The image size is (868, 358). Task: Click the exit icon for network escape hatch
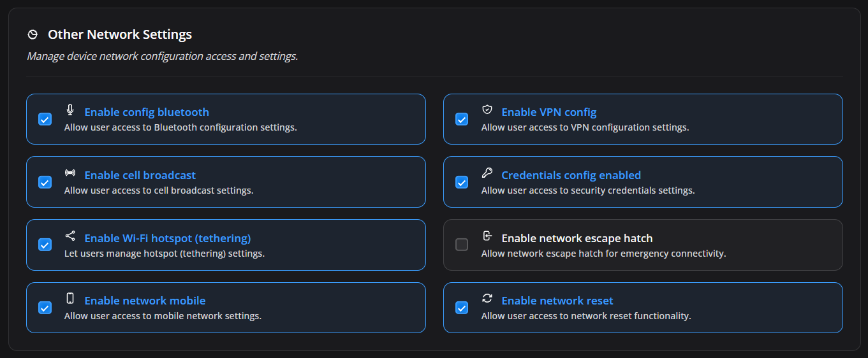coord(487,236)
